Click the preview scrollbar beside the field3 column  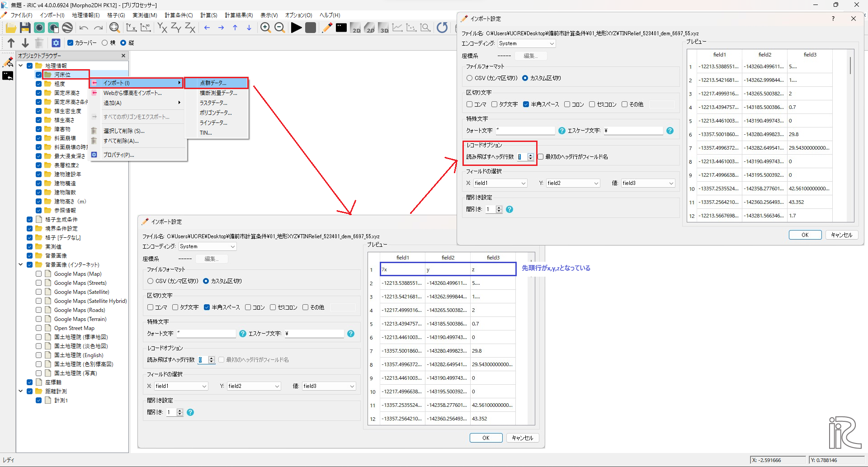click(x=850, y=66)
